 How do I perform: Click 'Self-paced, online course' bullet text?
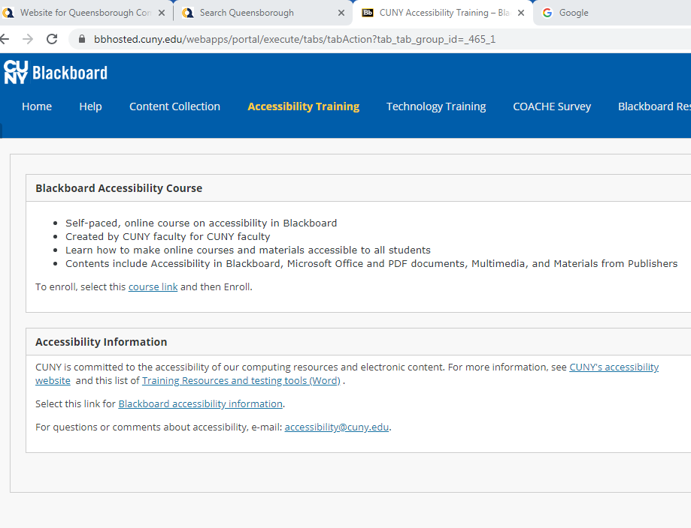201,223
